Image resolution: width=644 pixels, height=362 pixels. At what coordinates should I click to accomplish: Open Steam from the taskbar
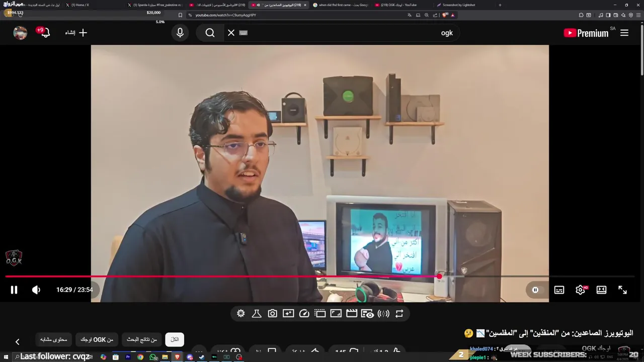tap(202, 357)
